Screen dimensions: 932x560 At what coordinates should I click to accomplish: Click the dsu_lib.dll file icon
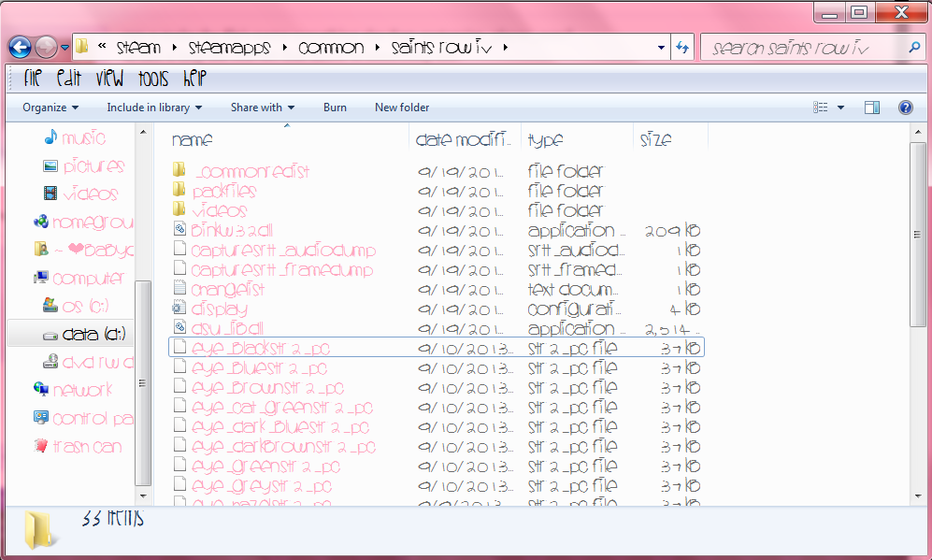[x=179, y=327]
